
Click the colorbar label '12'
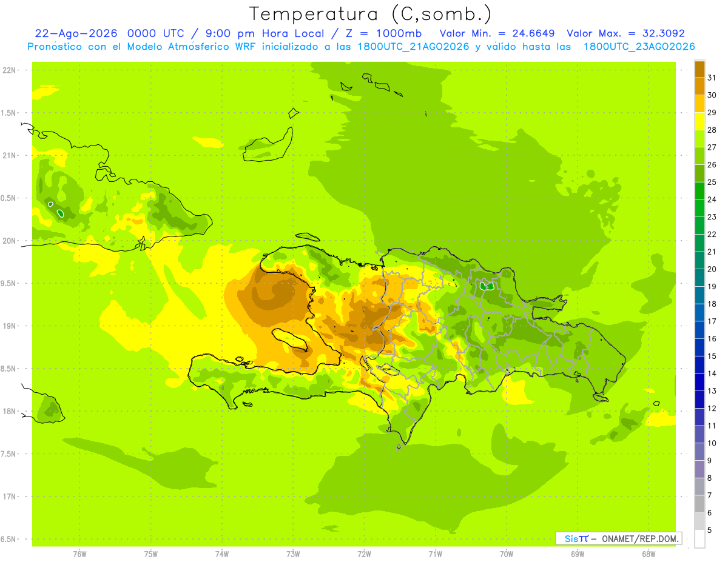point(712,408)
